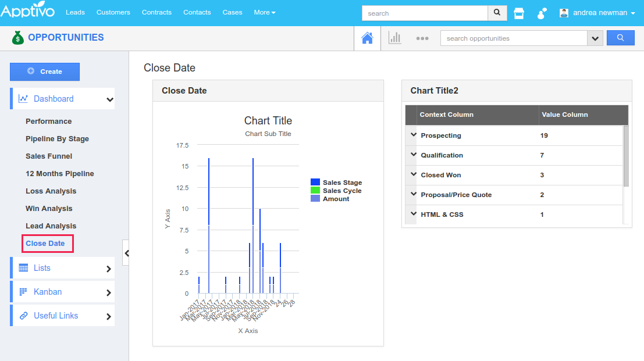Image resolution: width=644 pixels, height=361 pixels.
Task: Expand the Lists sidebar section
Action: pos(62,268)
